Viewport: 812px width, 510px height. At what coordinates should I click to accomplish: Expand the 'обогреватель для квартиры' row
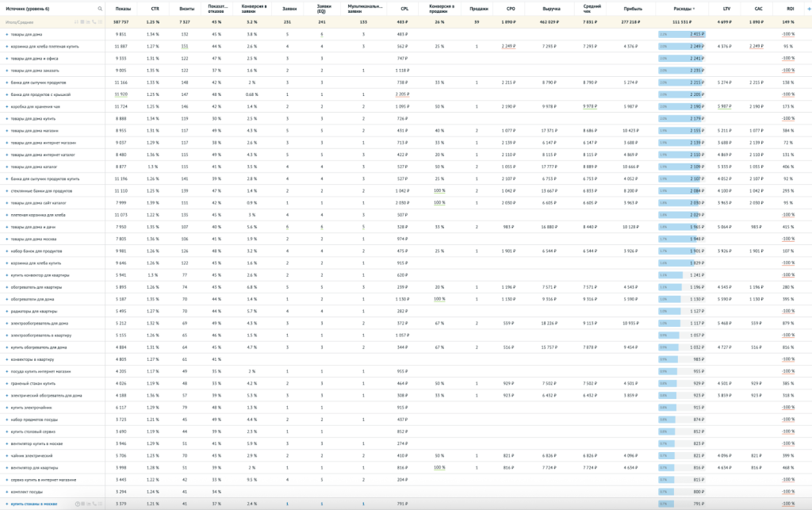[x=6, y=287]
